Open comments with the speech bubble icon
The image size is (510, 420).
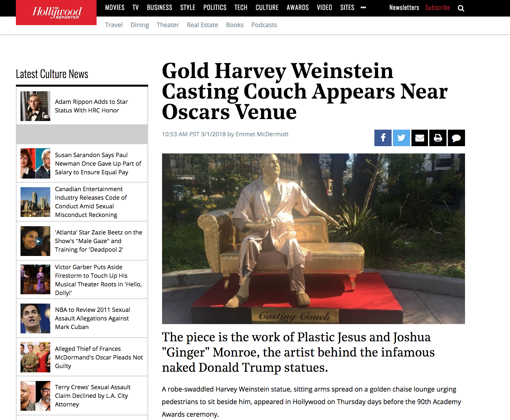pos(456,138)
